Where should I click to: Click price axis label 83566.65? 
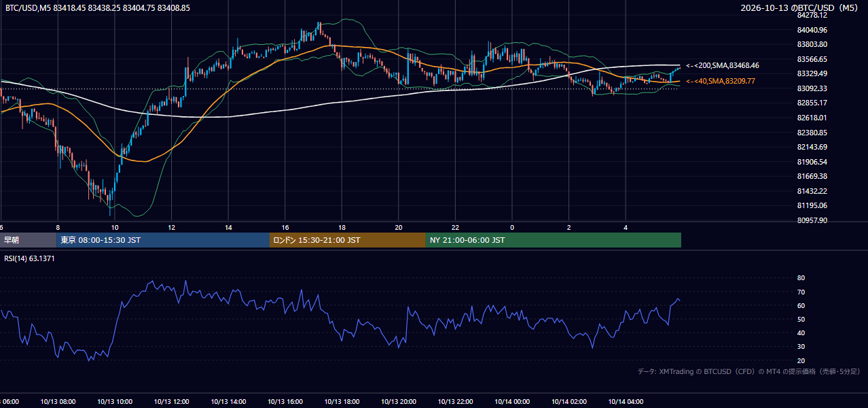(812, 59)
